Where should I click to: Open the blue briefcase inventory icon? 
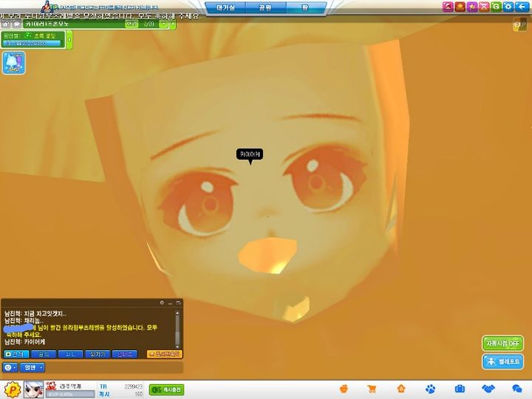pyautogui.click(x=460, y=389)
